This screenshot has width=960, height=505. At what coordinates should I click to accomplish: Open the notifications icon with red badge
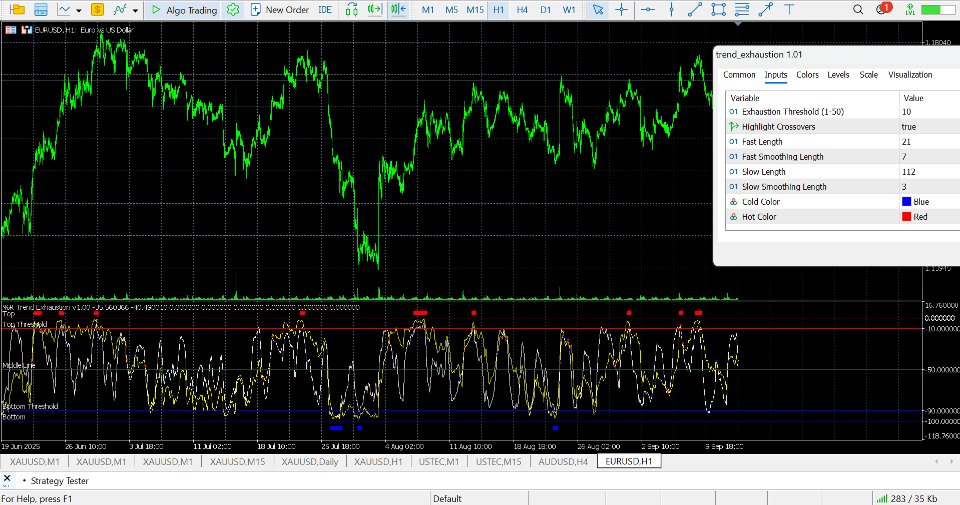coord(883,9)
